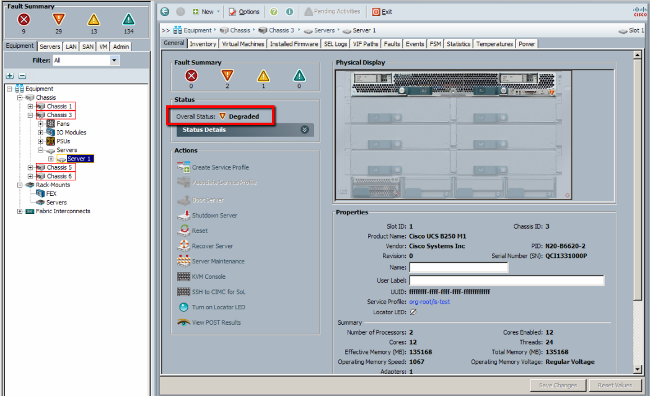Open the Installed Firmware tab
Screen dimensions: 650x396
point(294,44)
